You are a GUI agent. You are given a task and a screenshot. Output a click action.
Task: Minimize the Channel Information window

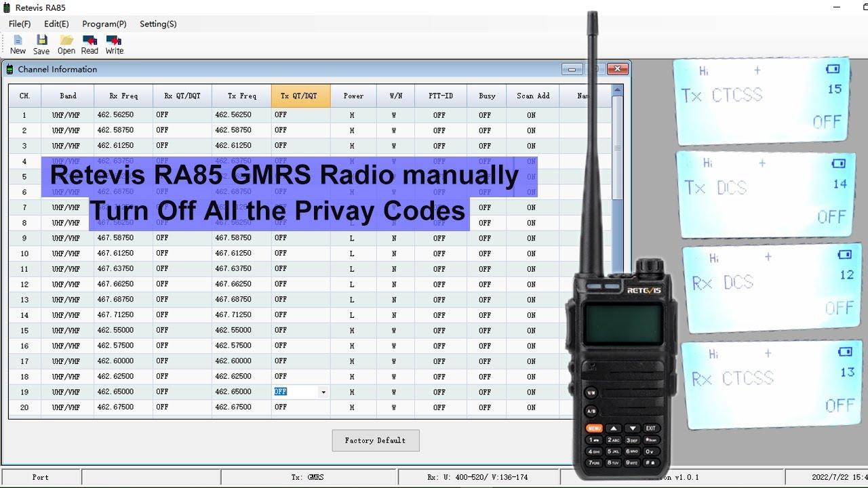(x=572, y=69)
